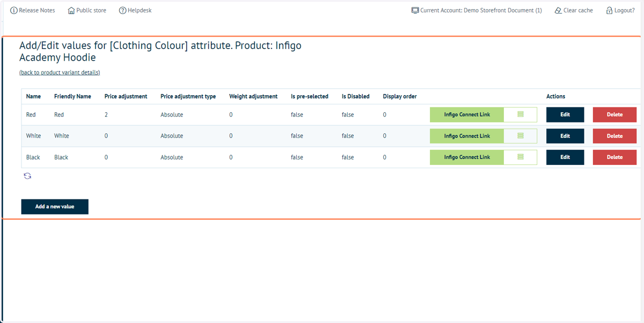Click the Helpdesk question mark icon
The height and width of the screenshot is (323, 644).
point(122,10)
